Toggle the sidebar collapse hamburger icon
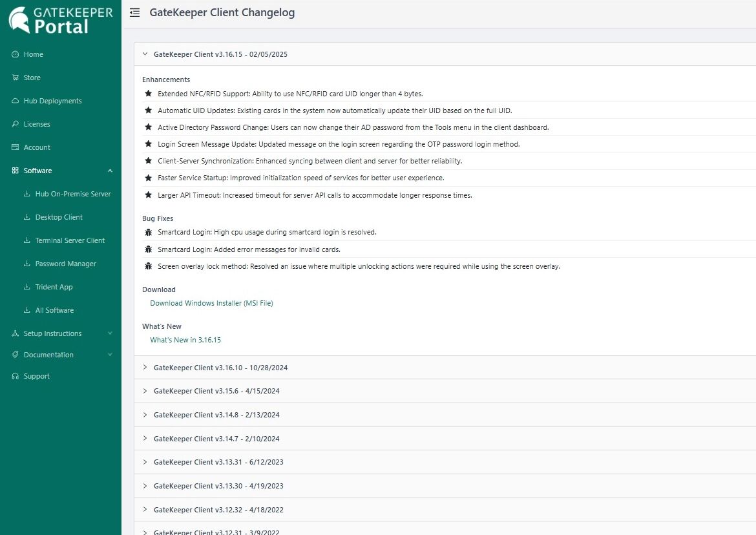Screen dimensions: 756x535 (135, 12)
